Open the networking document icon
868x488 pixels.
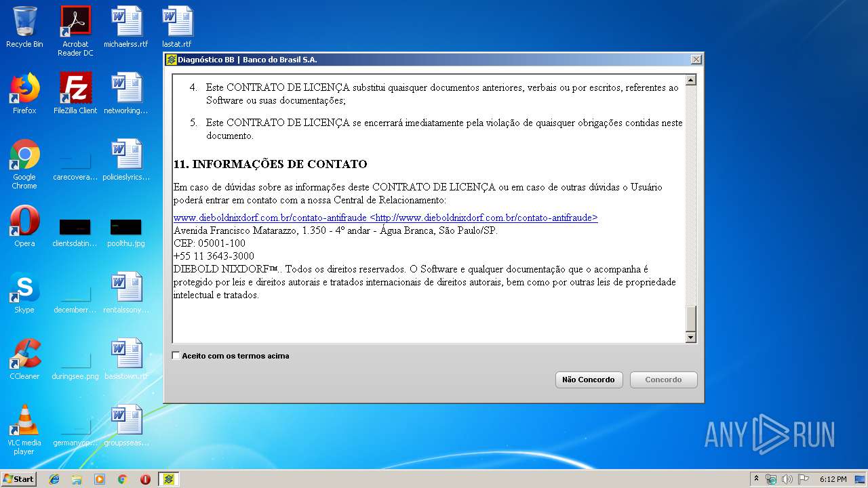coord(126,94)
